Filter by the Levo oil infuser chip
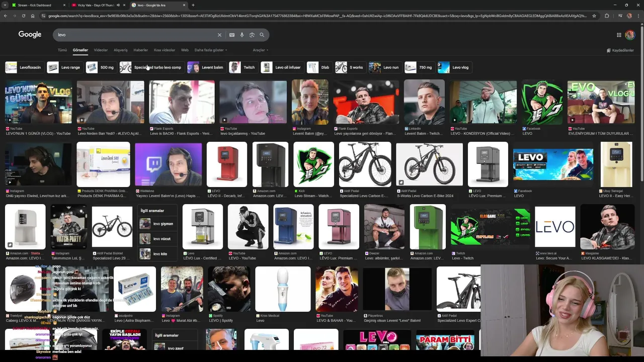The height and width of the screenshot is (362, 644). (282, 67)
